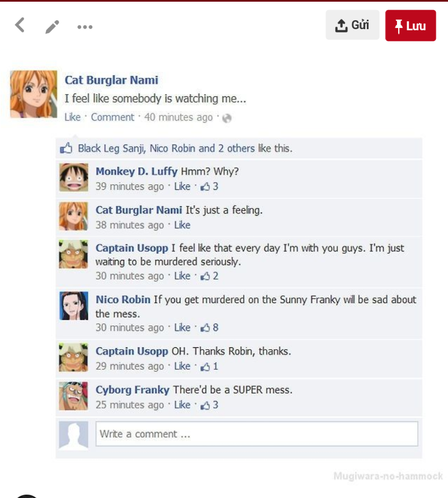The image size is (448, 498).
Task: Click thumbs-up count on Usopp's murdered comment
Action: pos(209,276)
